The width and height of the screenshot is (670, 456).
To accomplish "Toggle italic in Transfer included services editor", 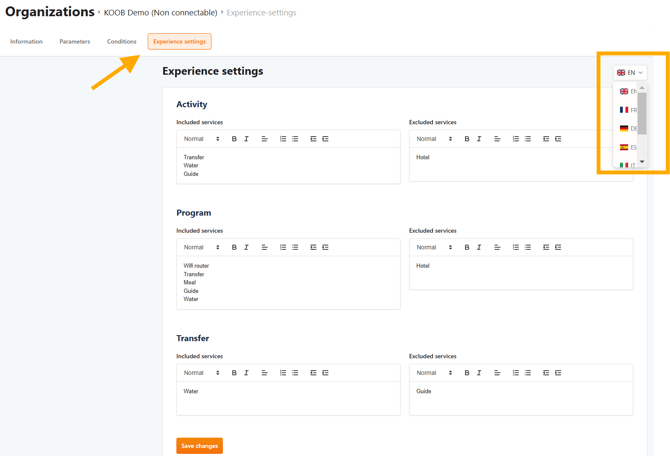I will tap(246, 373).
